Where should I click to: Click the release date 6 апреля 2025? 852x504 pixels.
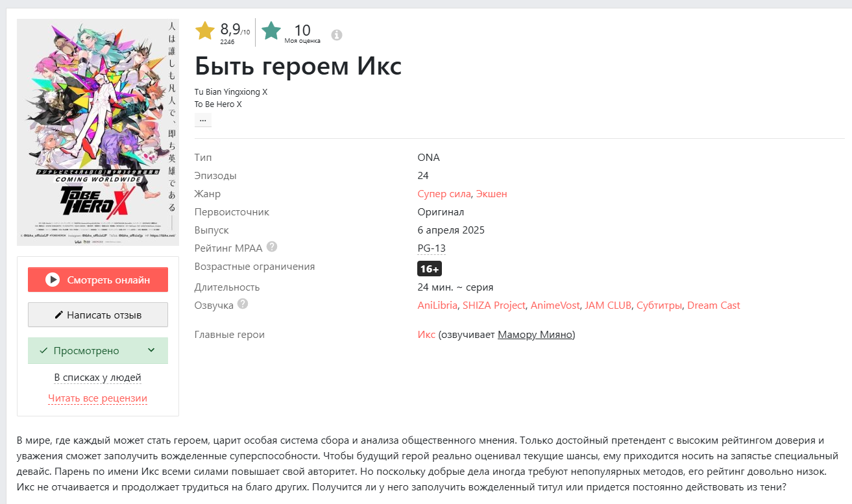pyautogui.click(x=451, y=230)
